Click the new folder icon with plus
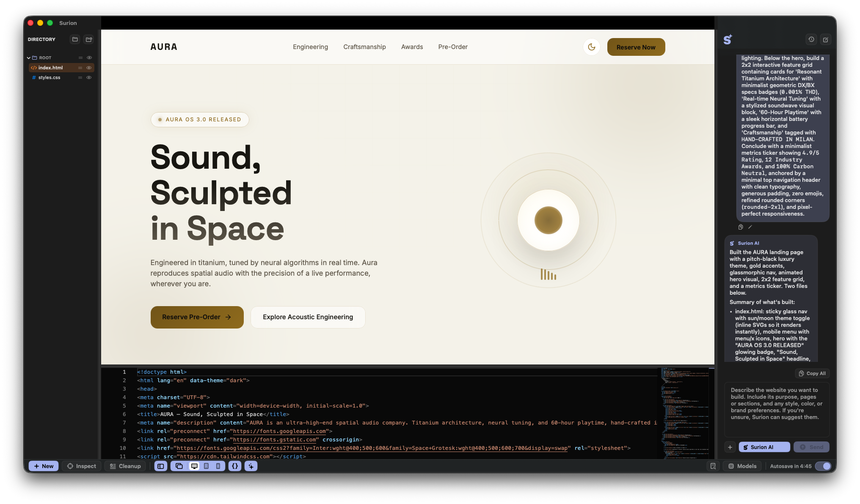860x504 pixels. point(89,39)
